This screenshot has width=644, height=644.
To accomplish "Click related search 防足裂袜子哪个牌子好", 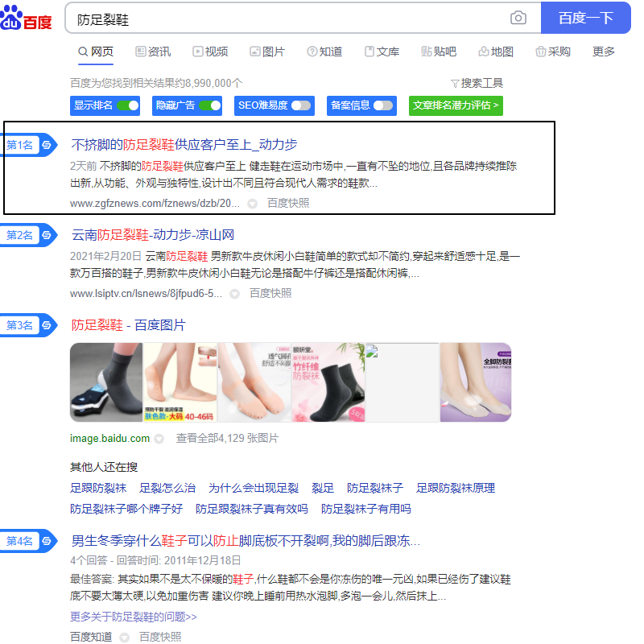I will click(x=126, y=509).
